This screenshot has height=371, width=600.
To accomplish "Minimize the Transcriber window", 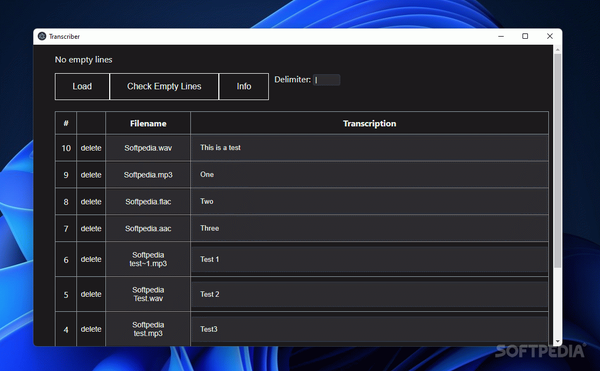I will tap(501, 36).
